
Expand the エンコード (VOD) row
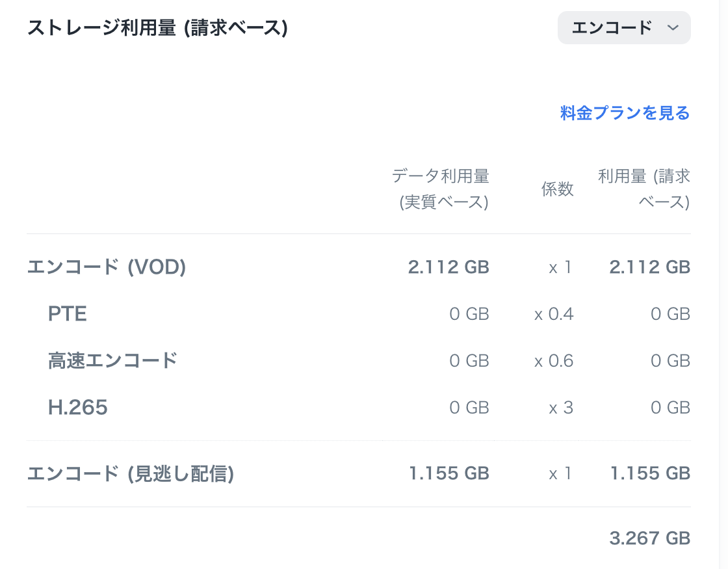pos(107,267)
